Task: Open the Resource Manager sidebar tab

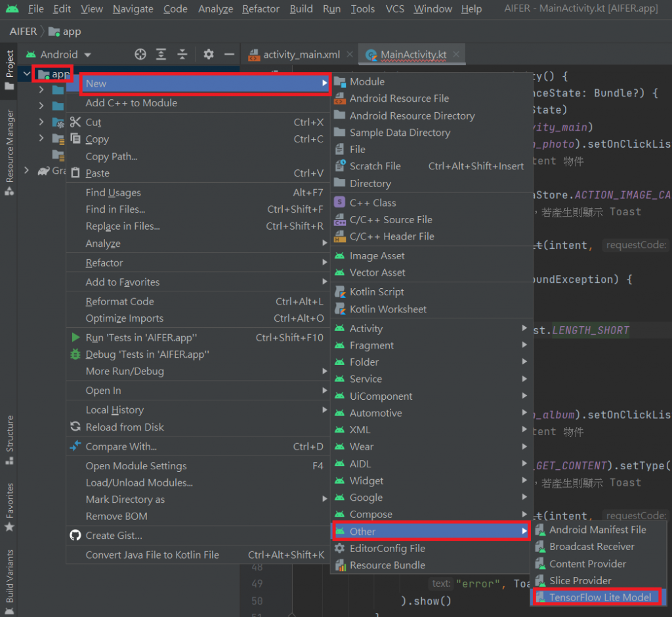Action: (9, 152)
